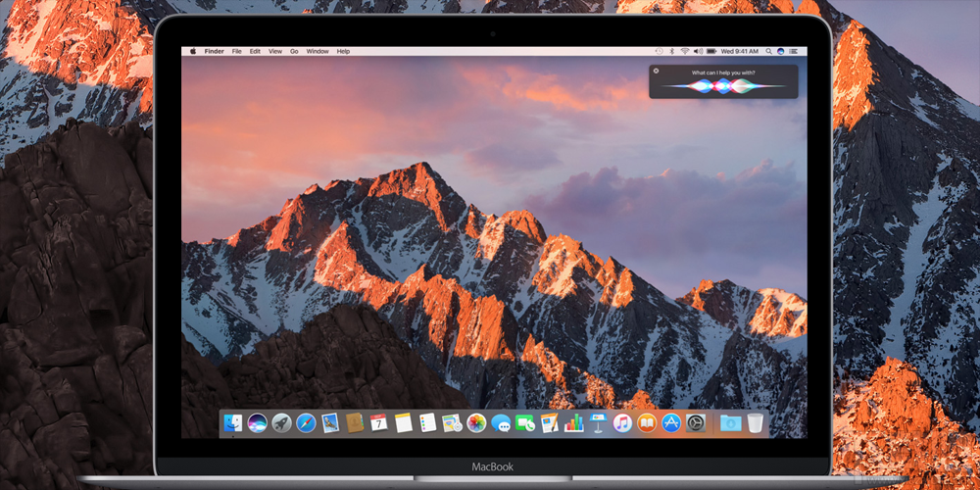Open Photos pinwheel icon in Dock
980x490 pixels.
(x=476, y=423)
